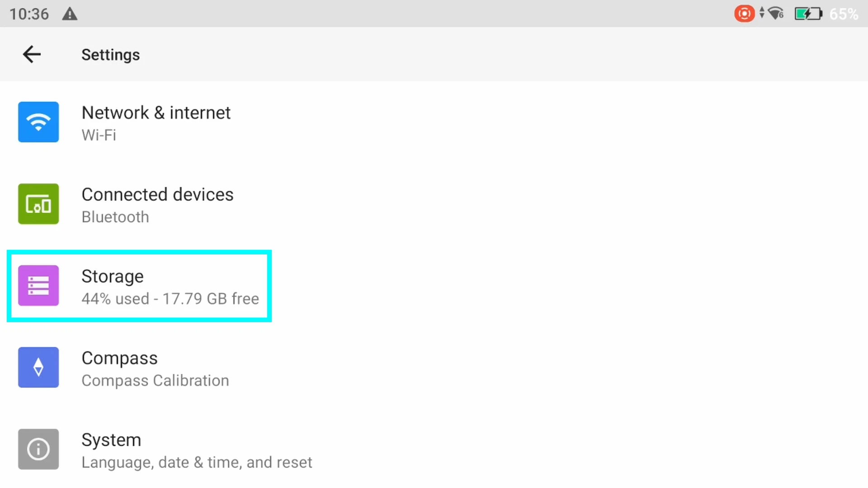
Task: Tap the back arrow icon
Action: 32,54
